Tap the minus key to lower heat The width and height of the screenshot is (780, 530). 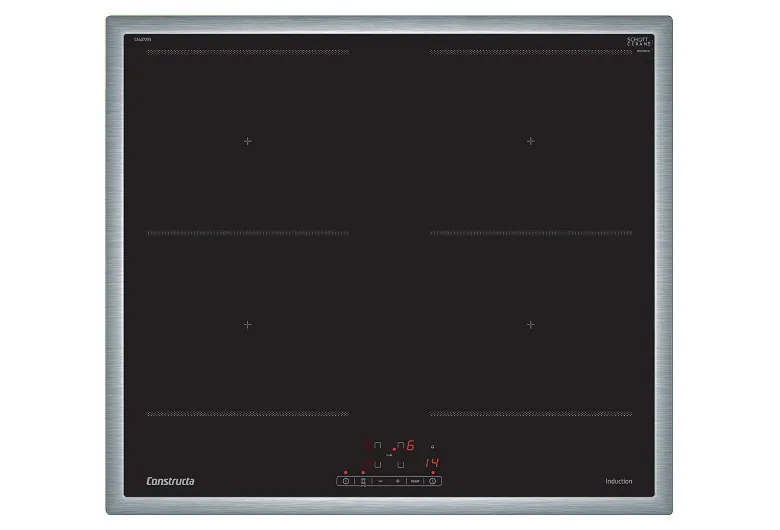(381, 481)
